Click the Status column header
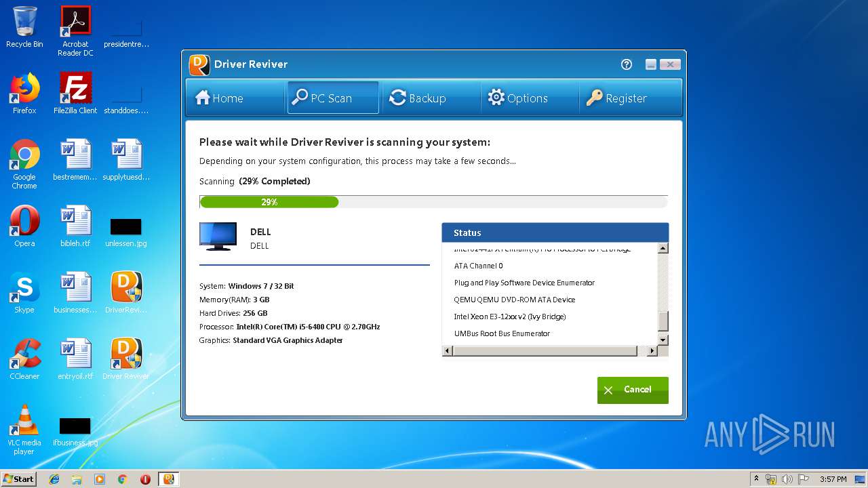The height and width of the screenshot is (488, 868). click(555, 232)
